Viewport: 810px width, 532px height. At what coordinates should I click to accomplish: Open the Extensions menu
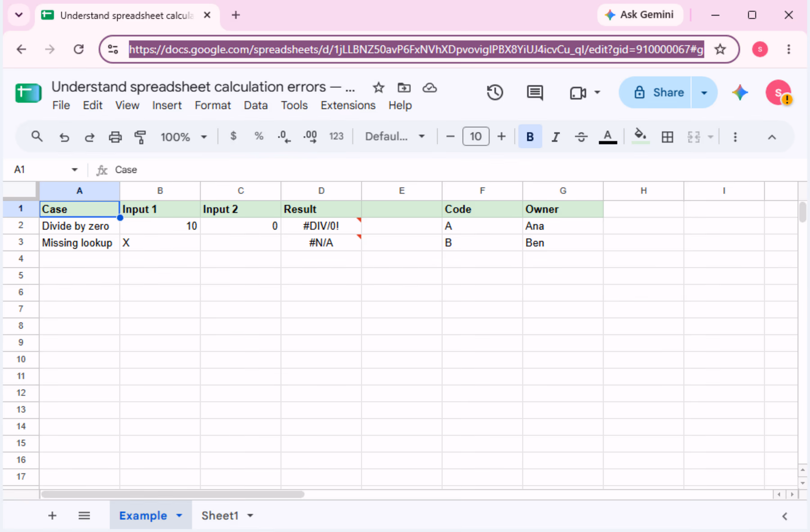pos(348,105)
